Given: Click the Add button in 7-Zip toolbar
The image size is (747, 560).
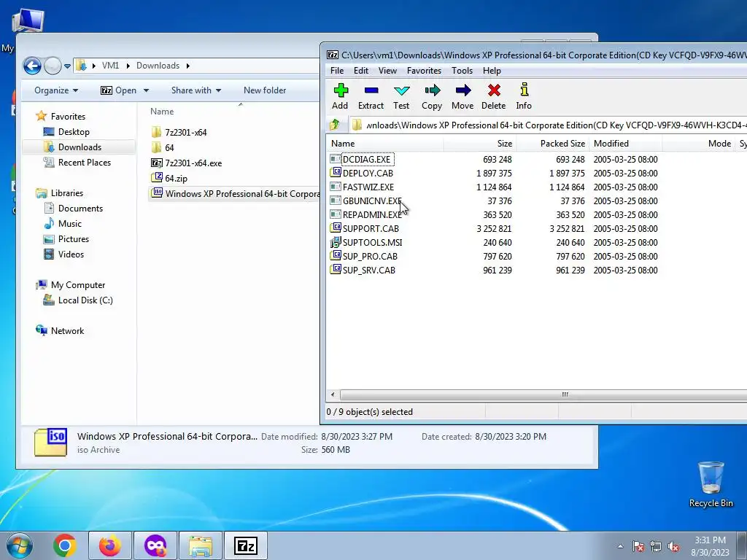Looking at the screenshot, I should pos(340,97).
